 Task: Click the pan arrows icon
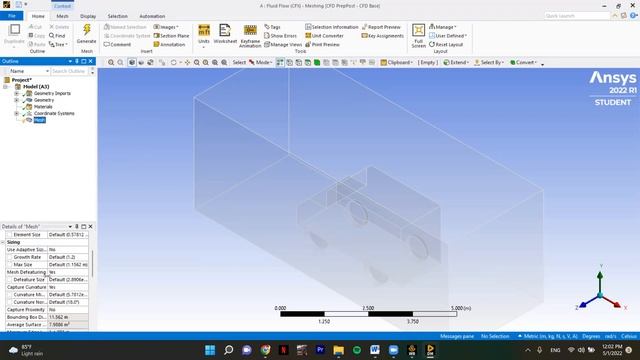tap(187, 62)
